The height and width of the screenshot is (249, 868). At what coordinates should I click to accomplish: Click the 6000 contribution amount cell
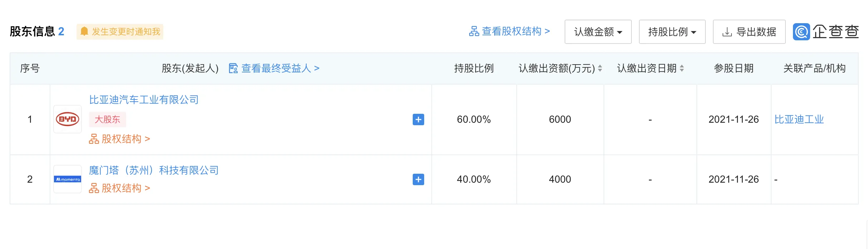pyautogui.click(x=560, y=119)
